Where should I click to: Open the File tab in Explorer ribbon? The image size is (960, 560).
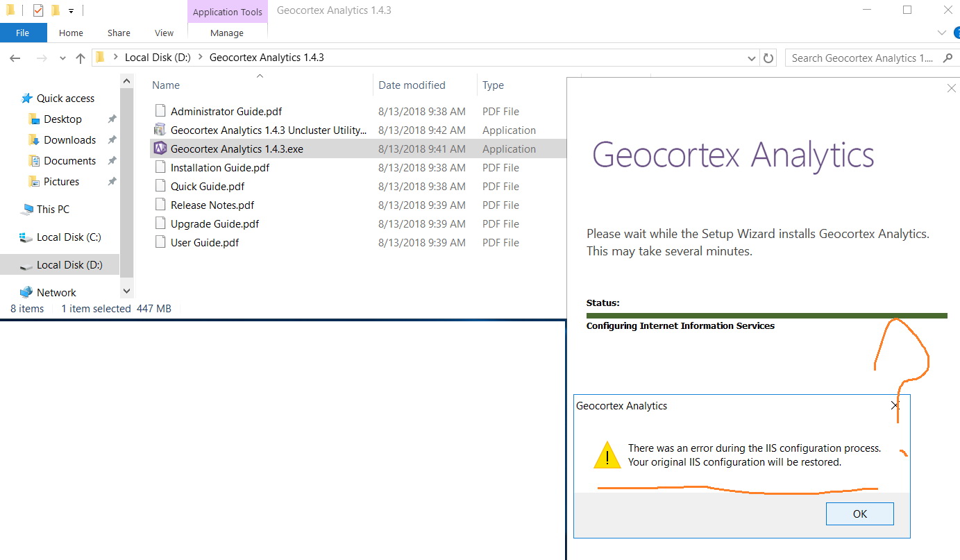coord(22,33)
